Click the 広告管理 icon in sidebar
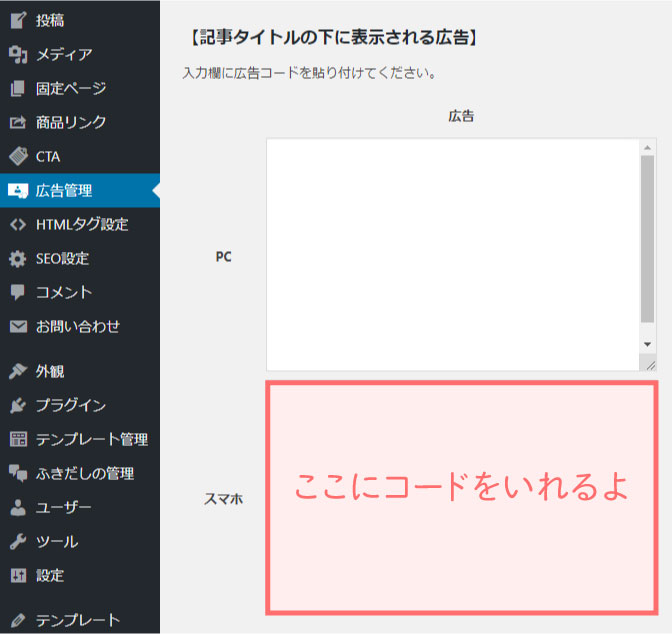 click(x=18, y=190)
